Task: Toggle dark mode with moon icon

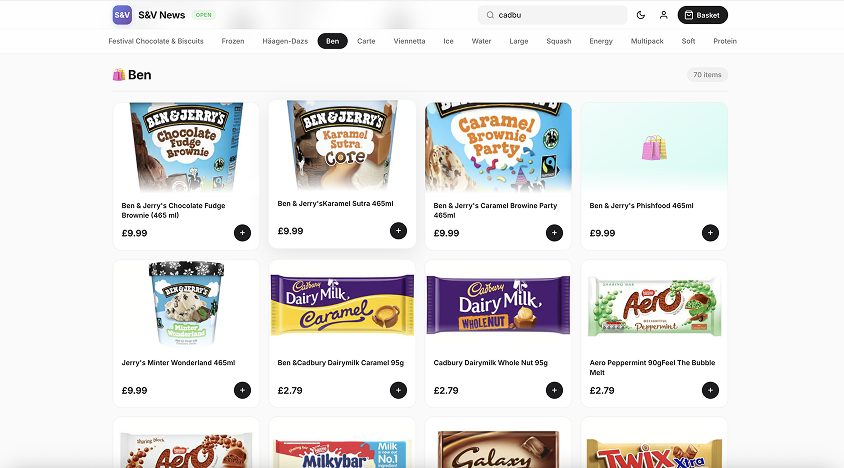Action: point(641,15)
